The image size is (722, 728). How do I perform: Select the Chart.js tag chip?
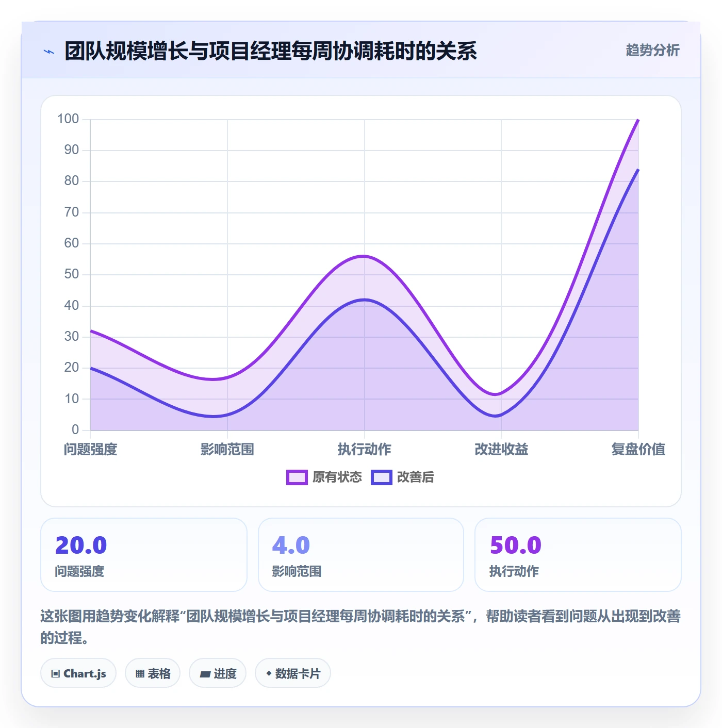pyautogui.click(x=78, y=673)
